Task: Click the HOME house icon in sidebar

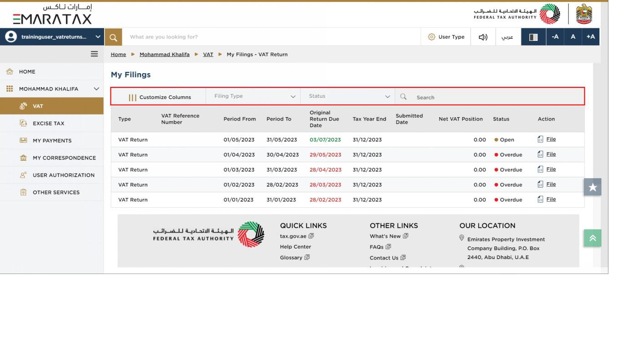Action: (9, 71)
